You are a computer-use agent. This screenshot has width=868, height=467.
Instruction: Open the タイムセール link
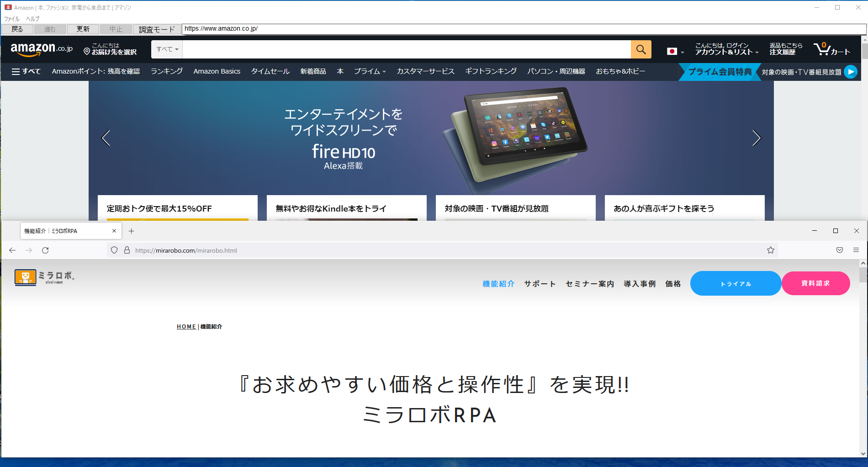pyautogui.click(x=270, y=71)
